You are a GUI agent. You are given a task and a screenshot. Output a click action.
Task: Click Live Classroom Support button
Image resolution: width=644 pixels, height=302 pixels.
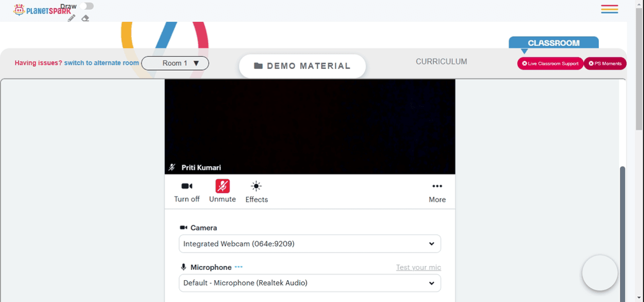(x=550, y=64)
